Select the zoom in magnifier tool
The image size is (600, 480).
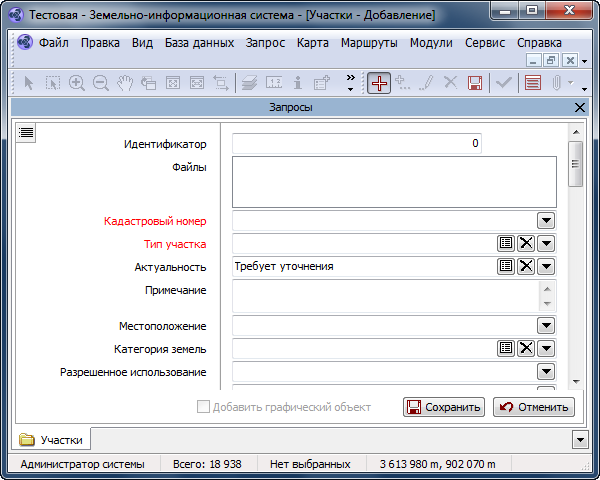(77, 83)
